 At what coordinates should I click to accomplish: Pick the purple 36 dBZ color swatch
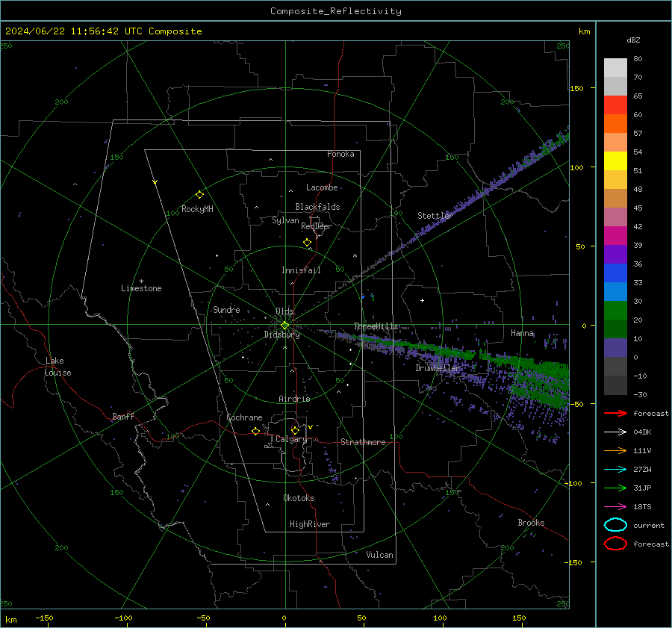[x=615, y=254]
